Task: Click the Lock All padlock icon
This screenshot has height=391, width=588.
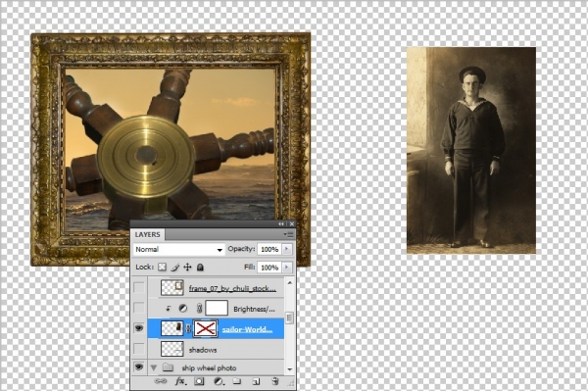Action: click(x=200, y=267)
